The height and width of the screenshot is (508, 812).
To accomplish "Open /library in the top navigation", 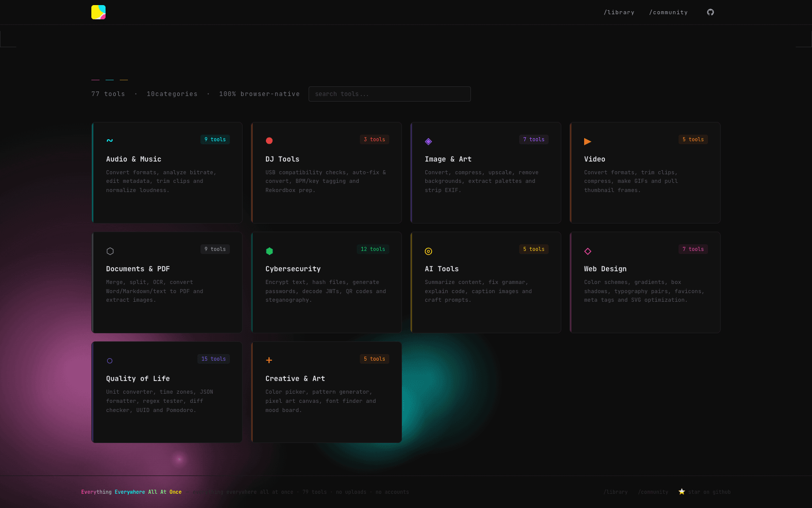I will click(619, 12).
